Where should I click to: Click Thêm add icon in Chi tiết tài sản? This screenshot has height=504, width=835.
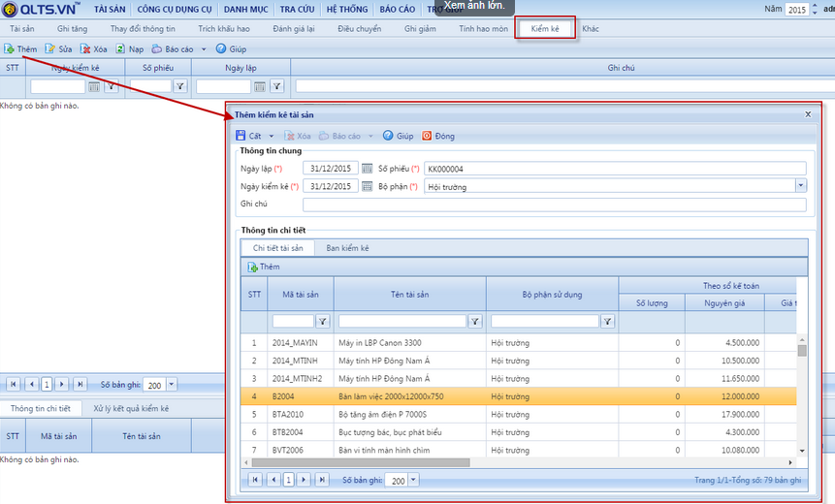[252, 267]
